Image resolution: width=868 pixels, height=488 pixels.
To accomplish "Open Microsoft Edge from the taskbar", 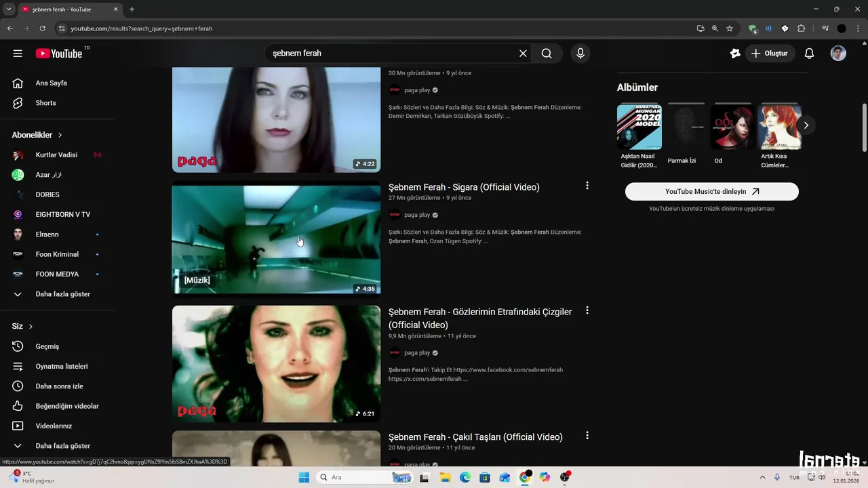I will coord(465,477).
